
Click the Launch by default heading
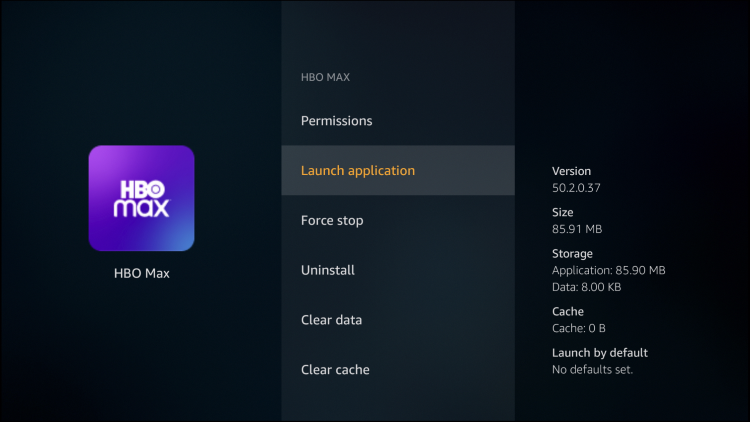[x=600, y=353]
